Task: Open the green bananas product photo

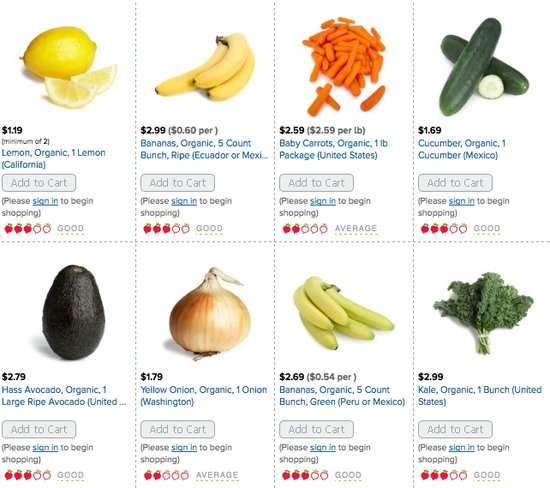Action: tap(343, 312)
